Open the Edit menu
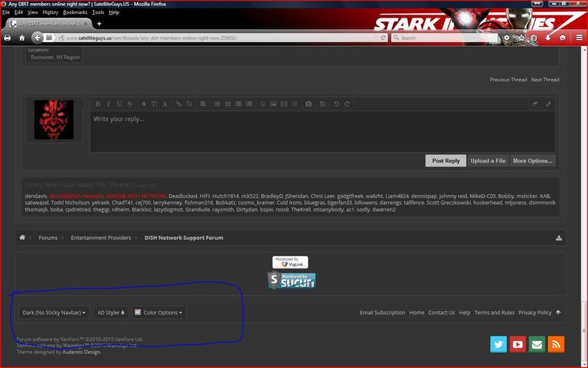The width and height of the screenshot is (588, 368). pyautogui.click(x=18, y=12)
